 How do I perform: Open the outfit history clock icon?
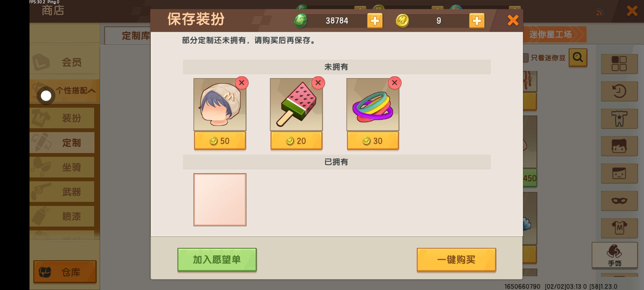click(619, 91)
